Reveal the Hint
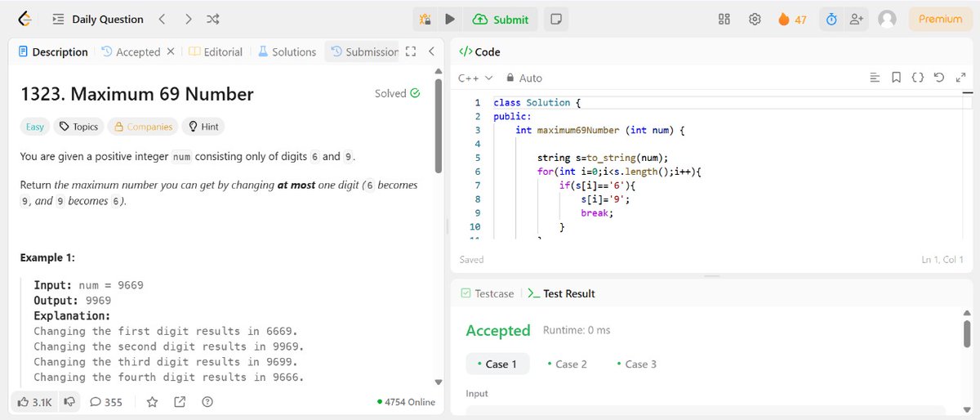Screen dimensions: 980x420 point(203,127)
